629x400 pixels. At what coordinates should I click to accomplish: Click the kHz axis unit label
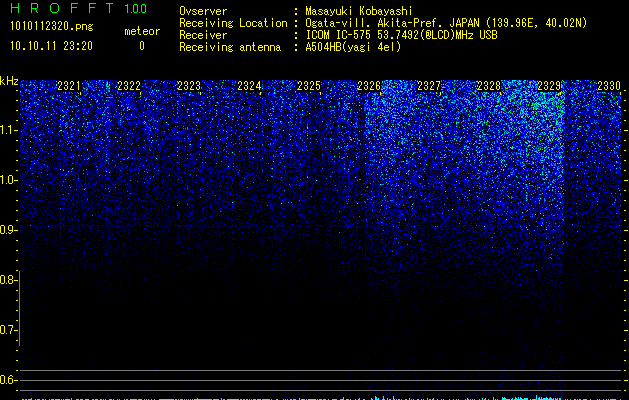pos(9,81)
